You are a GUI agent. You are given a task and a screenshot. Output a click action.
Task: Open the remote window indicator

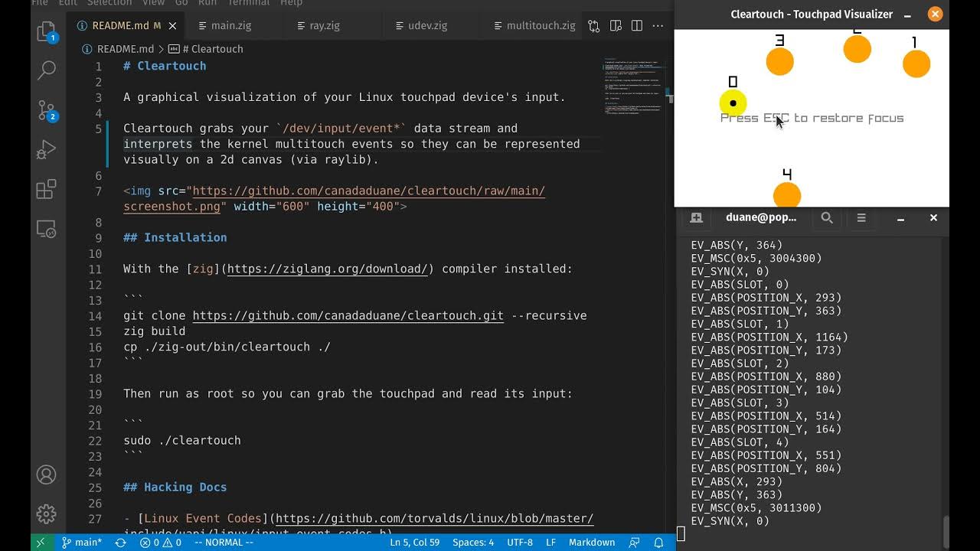41,543
